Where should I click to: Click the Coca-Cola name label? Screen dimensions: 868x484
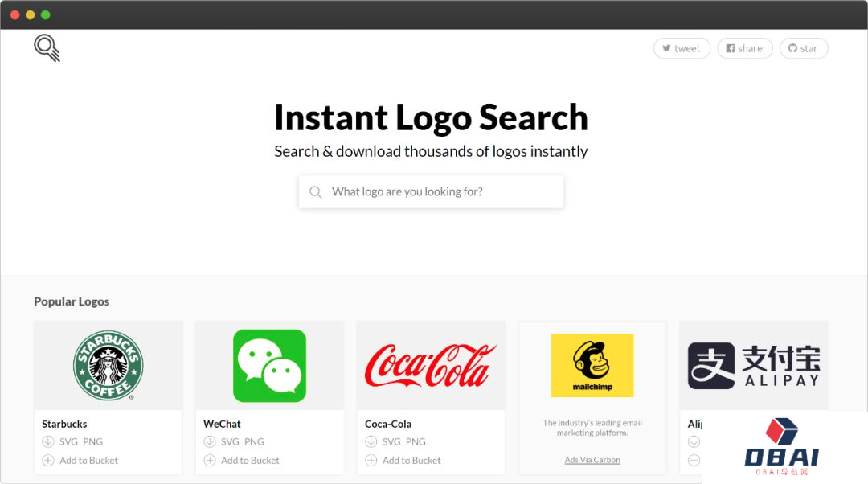pyautogui.click(x=388, y=425)
